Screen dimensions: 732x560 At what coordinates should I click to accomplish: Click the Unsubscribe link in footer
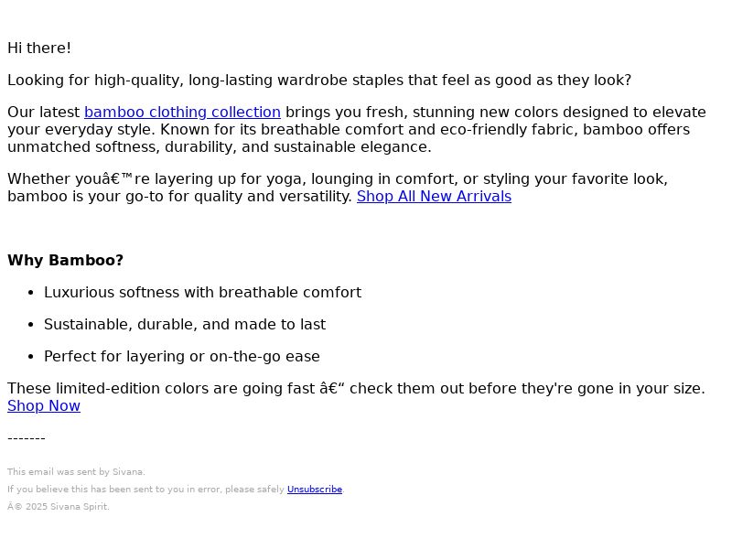(x=315, y=490)
